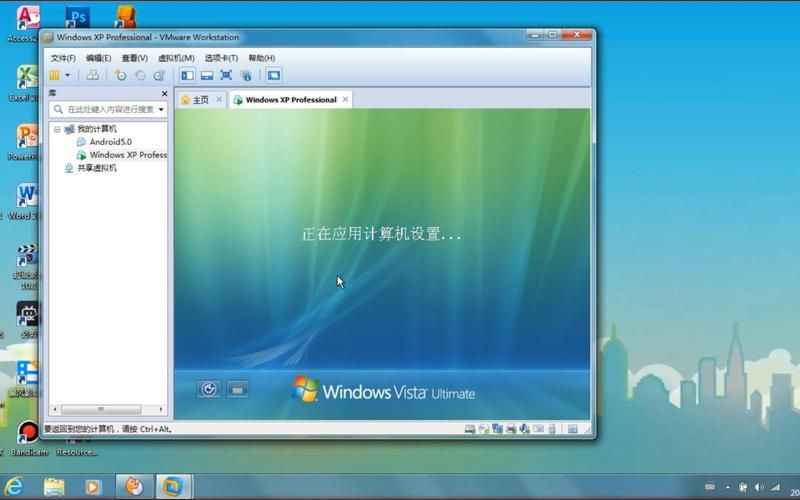
Task: Open the 虚拟机(M) menu
Action: pos(176,58)
